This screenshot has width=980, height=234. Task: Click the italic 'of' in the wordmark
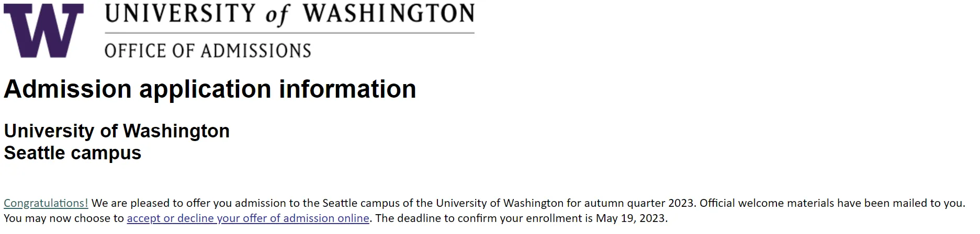tap(277, 15)
